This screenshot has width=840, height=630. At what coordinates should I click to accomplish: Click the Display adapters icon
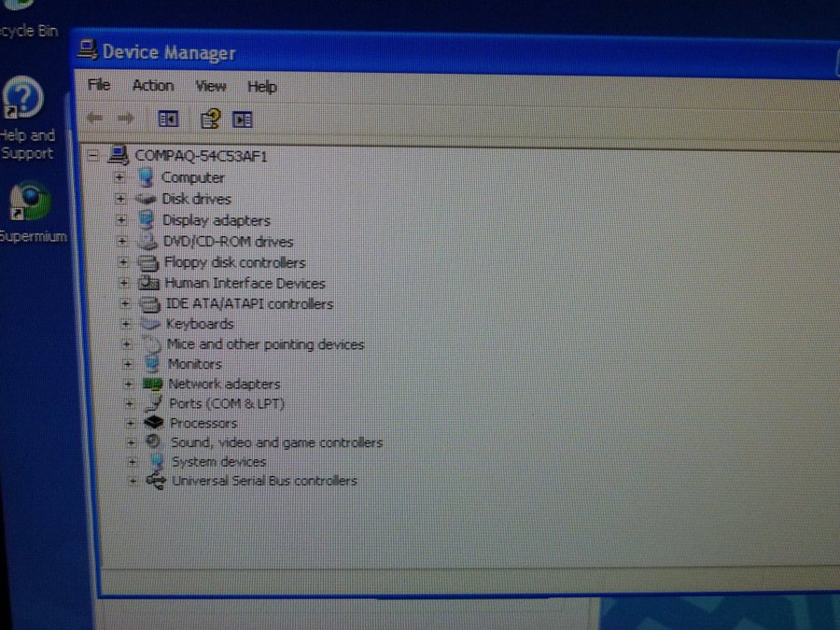point(146,219)
